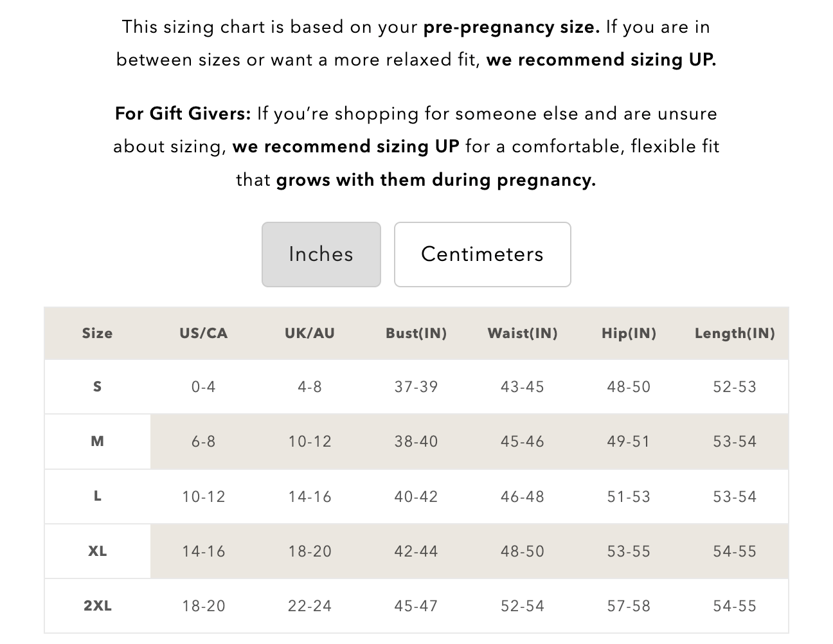
Task: Click the Bust(IN) column header
Action: pos(416,333)
